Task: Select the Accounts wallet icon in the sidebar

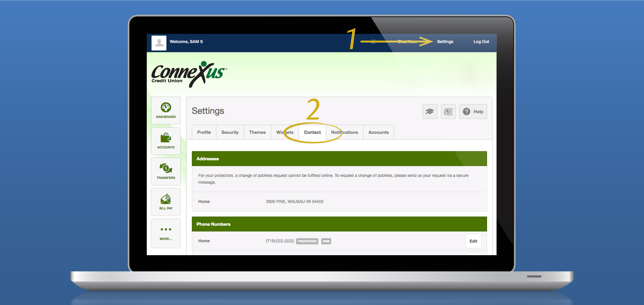Action: [x=166, y=141]
